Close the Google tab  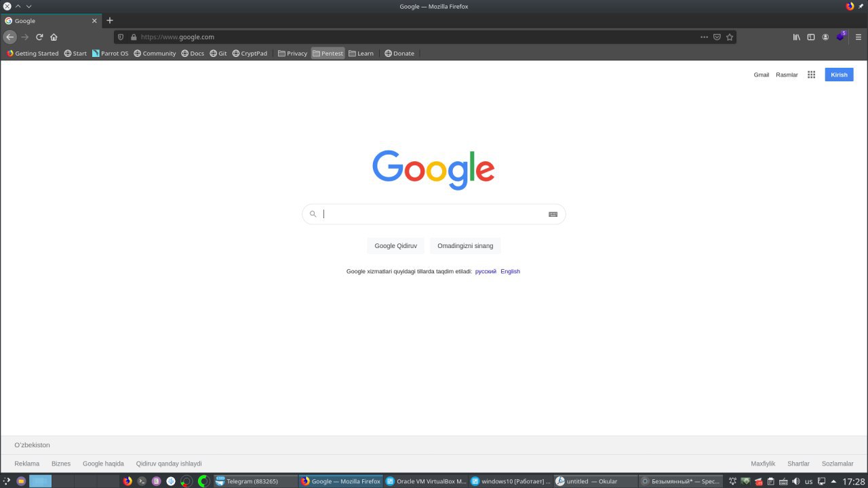94,21
